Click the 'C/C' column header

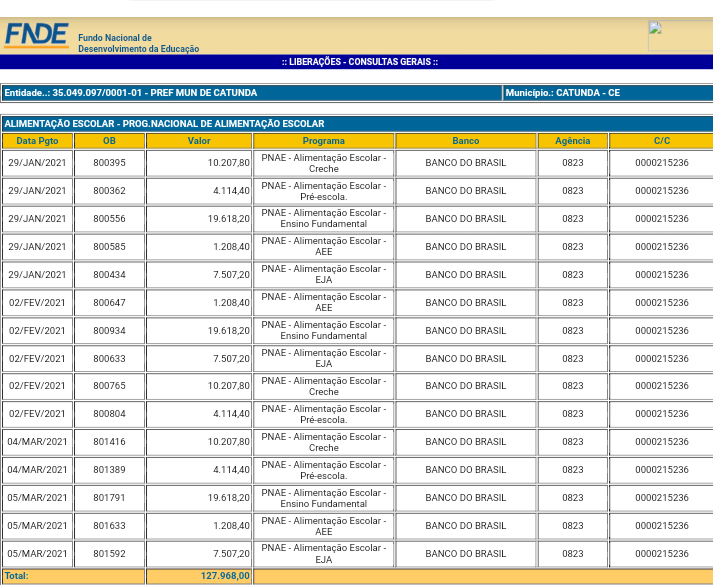(662, 141)
